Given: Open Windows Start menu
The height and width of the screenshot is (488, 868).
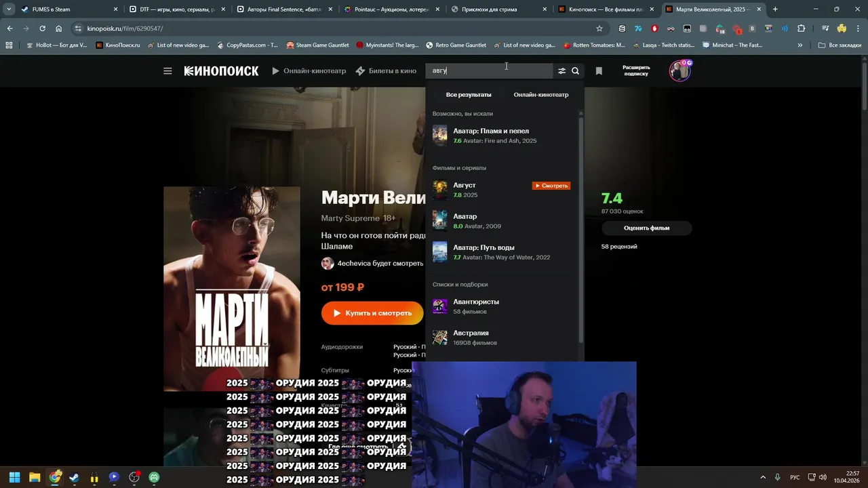Looking at the screenshot, I should [x=14, y=477].
